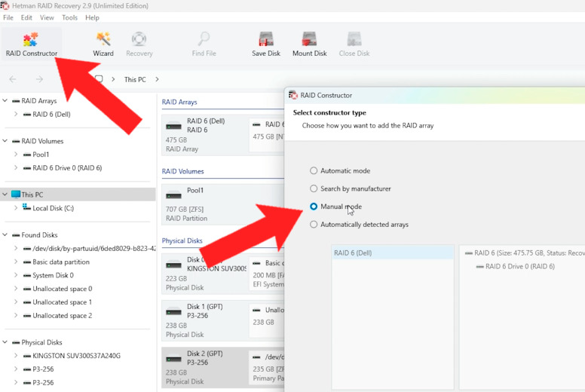Viewport: 585px width, 392px height.
Task: Click the RAID Constructor dialog title icon
Action: [292, 95]
